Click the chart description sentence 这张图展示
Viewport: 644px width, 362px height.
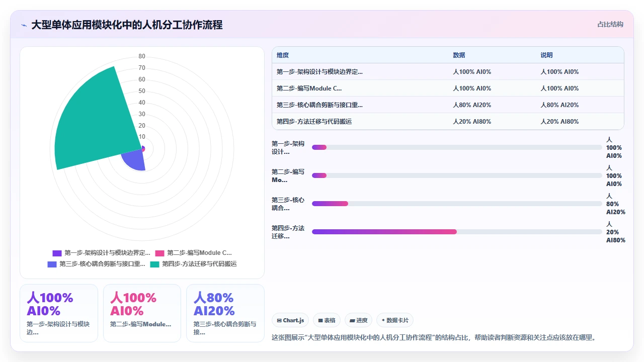click(434, 337)
